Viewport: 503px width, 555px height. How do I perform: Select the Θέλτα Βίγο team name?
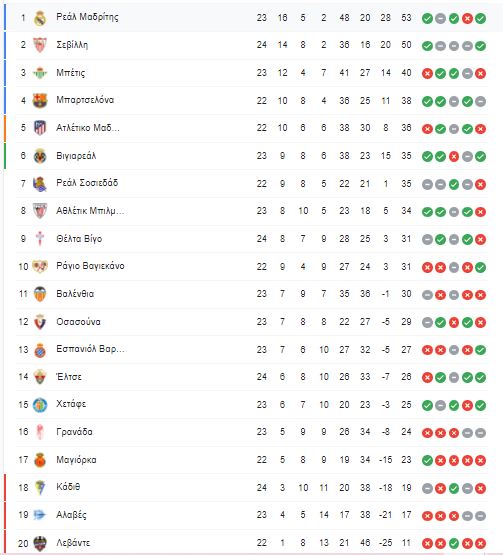79,239
